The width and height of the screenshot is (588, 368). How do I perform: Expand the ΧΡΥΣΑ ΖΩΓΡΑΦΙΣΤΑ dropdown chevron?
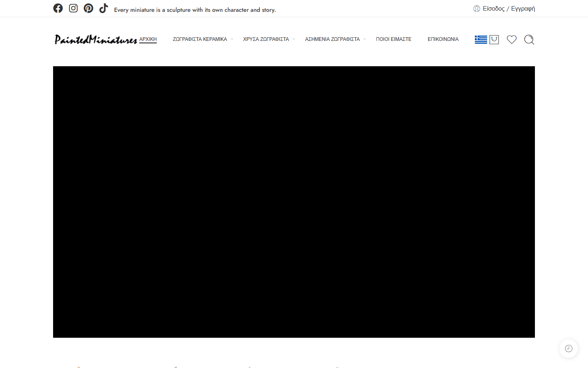294,39
